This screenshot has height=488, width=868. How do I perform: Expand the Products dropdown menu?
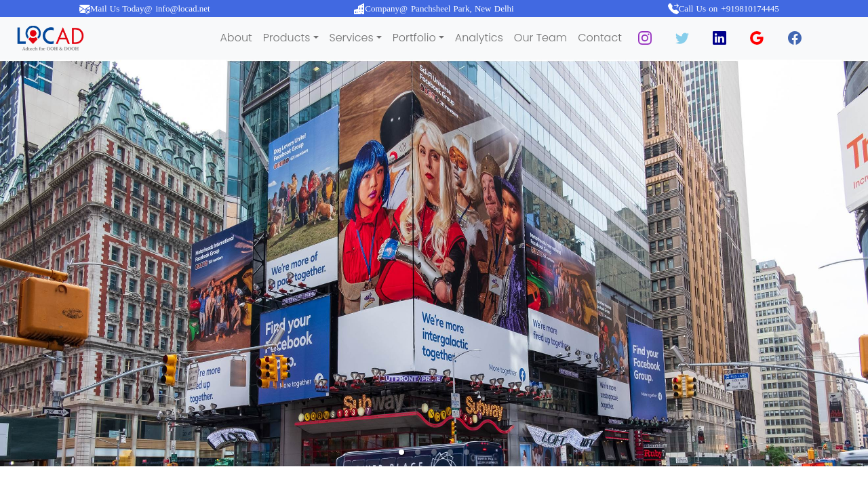pyautogui.click(x=290, y=38)
